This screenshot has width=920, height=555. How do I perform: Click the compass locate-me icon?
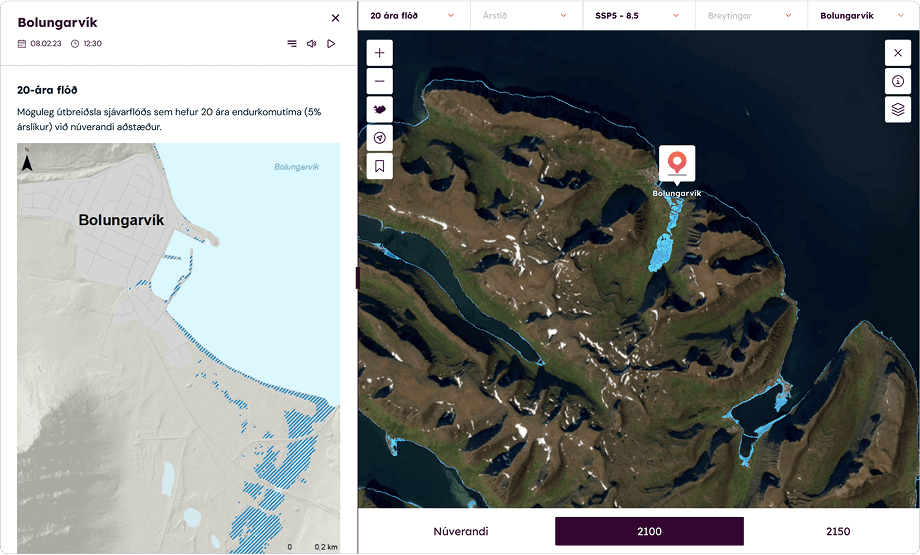(x=380, y=138)
